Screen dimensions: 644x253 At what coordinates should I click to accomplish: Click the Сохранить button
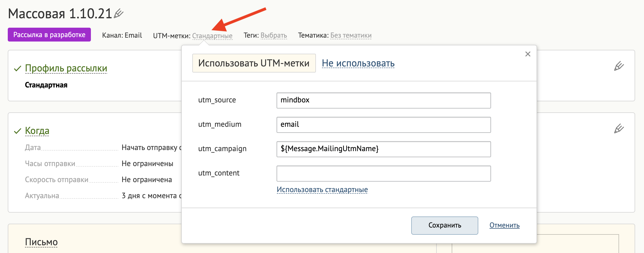coord(444,225)
